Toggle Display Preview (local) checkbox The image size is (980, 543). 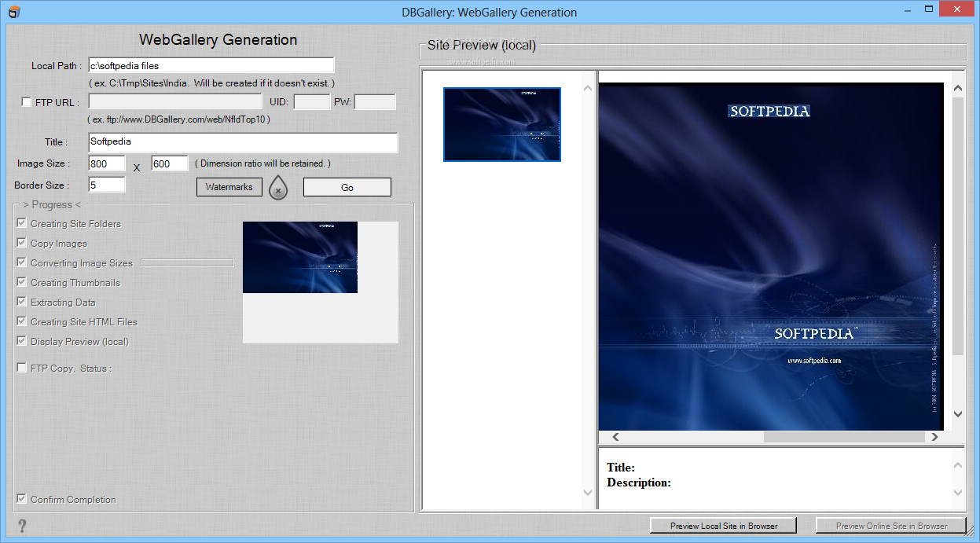[x=22, y=341]
